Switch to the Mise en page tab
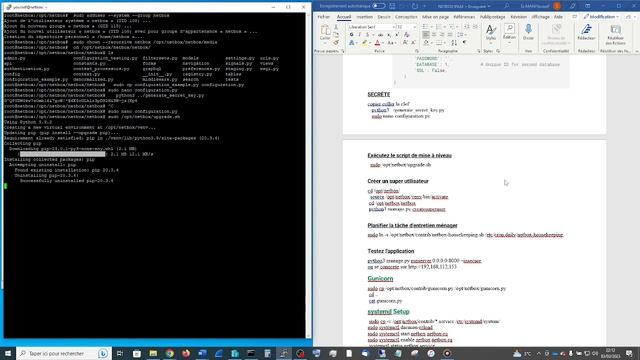Image resolution: width=640 pixels, height=360 pixels. tap(435, 17)
